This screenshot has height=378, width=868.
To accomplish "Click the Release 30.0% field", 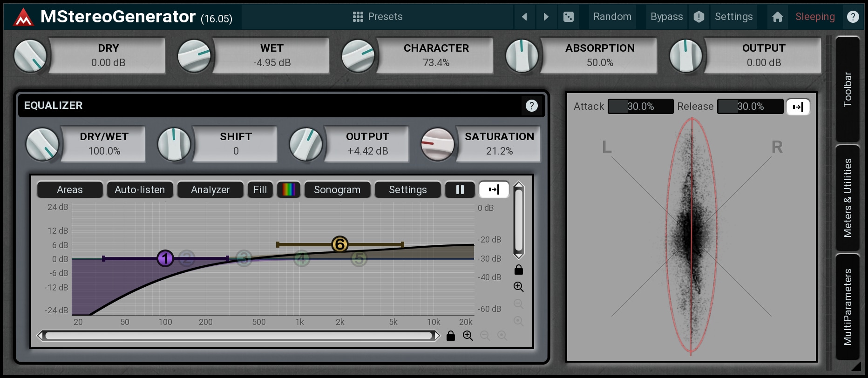I will 750,107.
